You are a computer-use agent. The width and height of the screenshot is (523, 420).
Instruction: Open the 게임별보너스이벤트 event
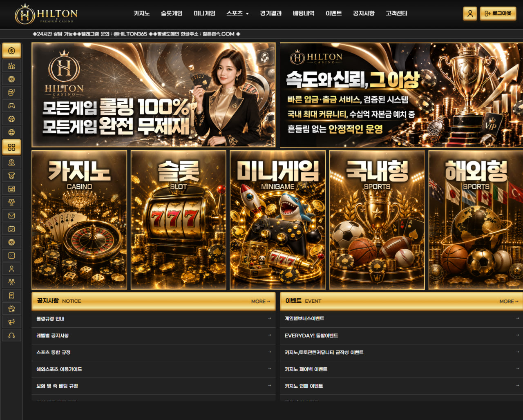click(401, 319)
